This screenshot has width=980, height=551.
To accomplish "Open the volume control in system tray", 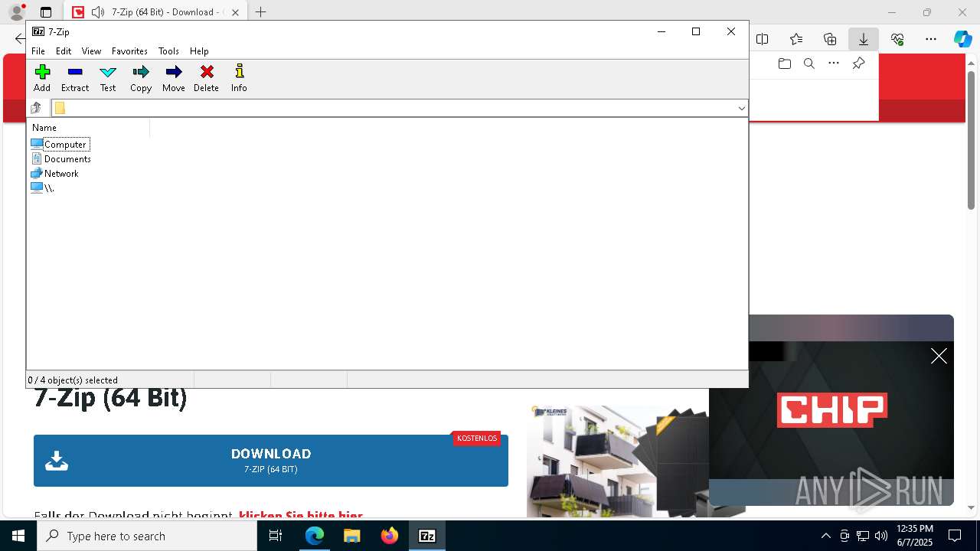I will (x=881, y=536).
